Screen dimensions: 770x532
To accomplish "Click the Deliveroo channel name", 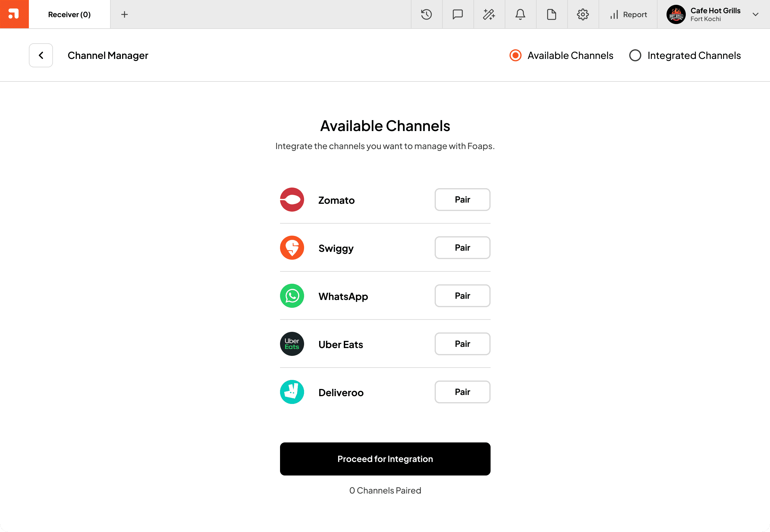I will coord(341,393).
